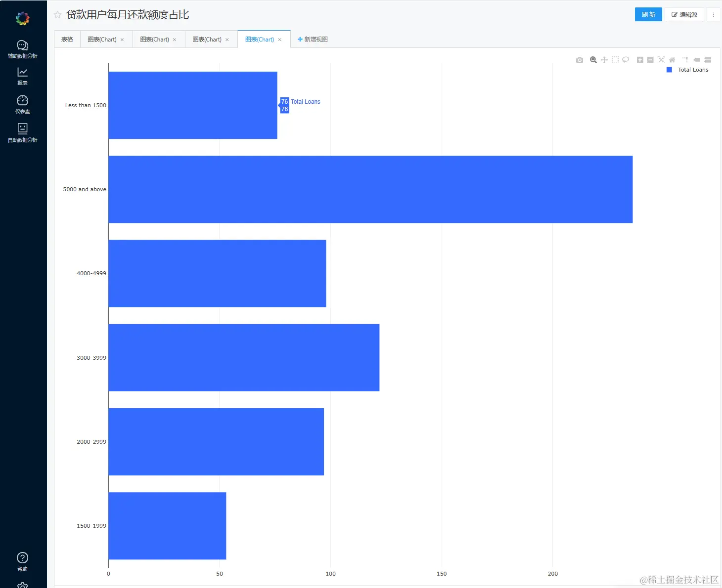Click the x-axis tick label 150

coord(442,574)
